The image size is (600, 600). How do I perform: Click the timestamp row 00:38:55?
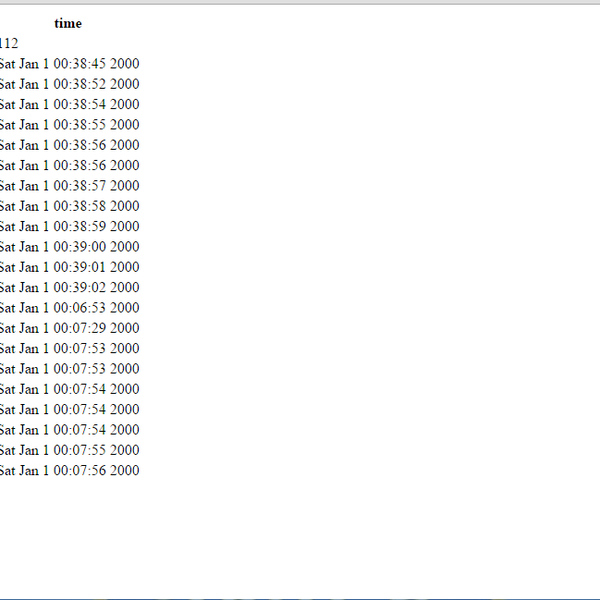[x=69, y=124]
